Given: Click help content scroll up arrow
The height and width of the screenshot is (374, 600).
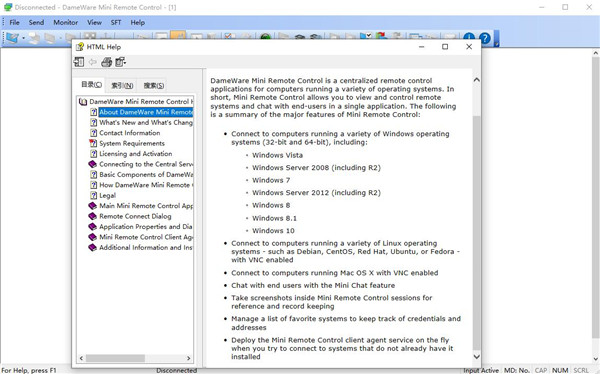Looking at the screenshot, I should pyautogui.click(x=476, y=80).
